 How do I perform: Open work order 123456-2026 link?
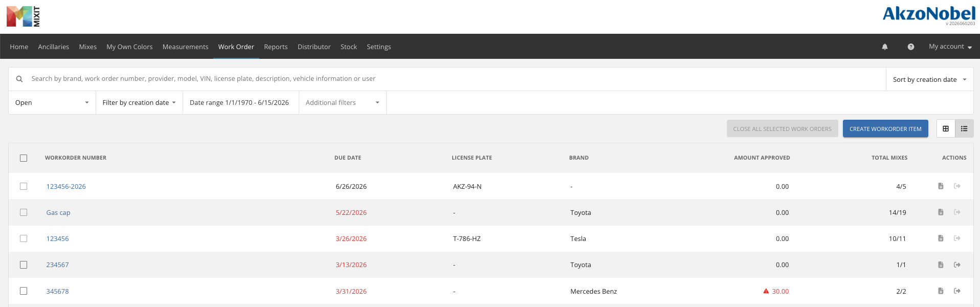66,186
